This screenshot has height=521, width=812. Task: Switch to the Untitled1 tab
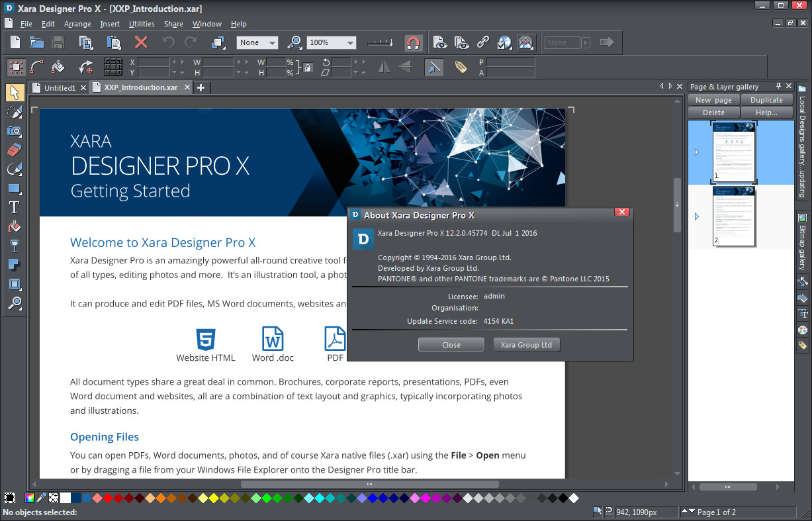click(x=60, y=87)
